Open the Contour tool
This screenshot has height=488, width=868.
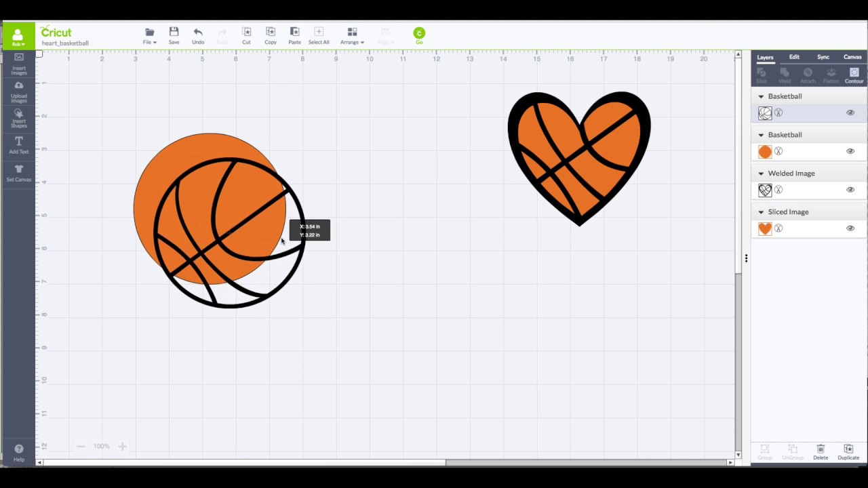[x=854, y=75]
